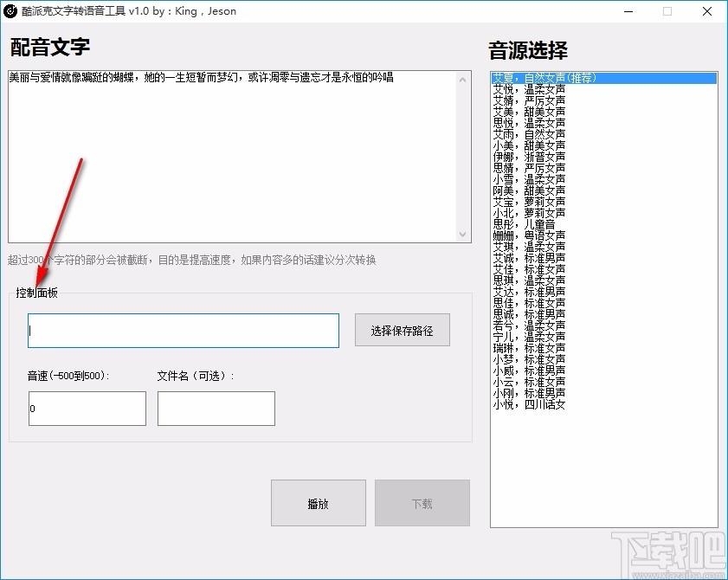Select voice 若兮，温柔女声
The image size is (728, 580).
[603, 325]
